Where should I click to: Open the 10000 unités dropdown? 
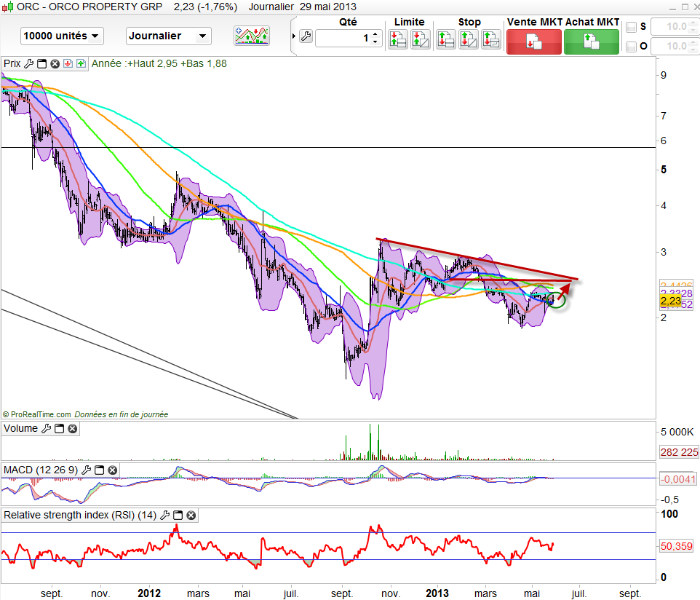[x=62, y=36]
